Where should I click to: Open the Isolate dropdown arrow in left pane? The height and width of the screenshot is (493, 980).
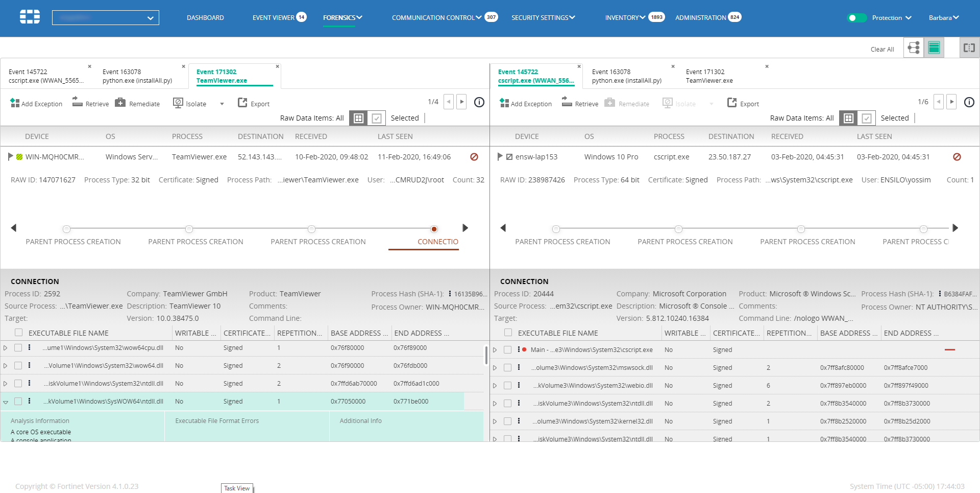222,104
